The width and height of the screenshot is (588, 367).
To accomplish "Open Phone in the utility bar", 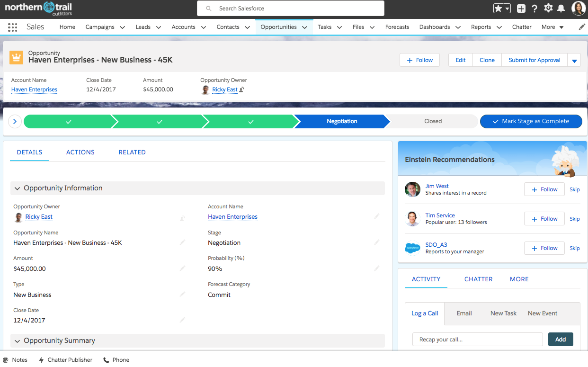I will tap(116, 360).
